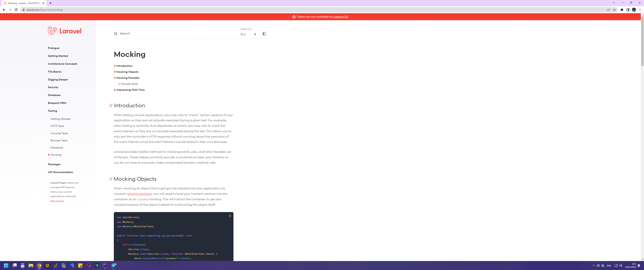
Task: Open the yellow sticky notes taskbar icon
Action: [x=80, y=265]
